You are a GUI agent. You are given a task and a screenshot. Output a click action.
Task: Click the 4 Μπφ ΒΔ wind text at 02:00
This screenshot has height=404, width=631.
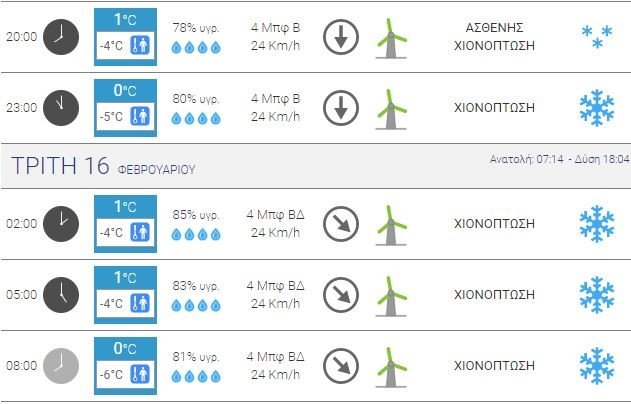tap(275, 214)
